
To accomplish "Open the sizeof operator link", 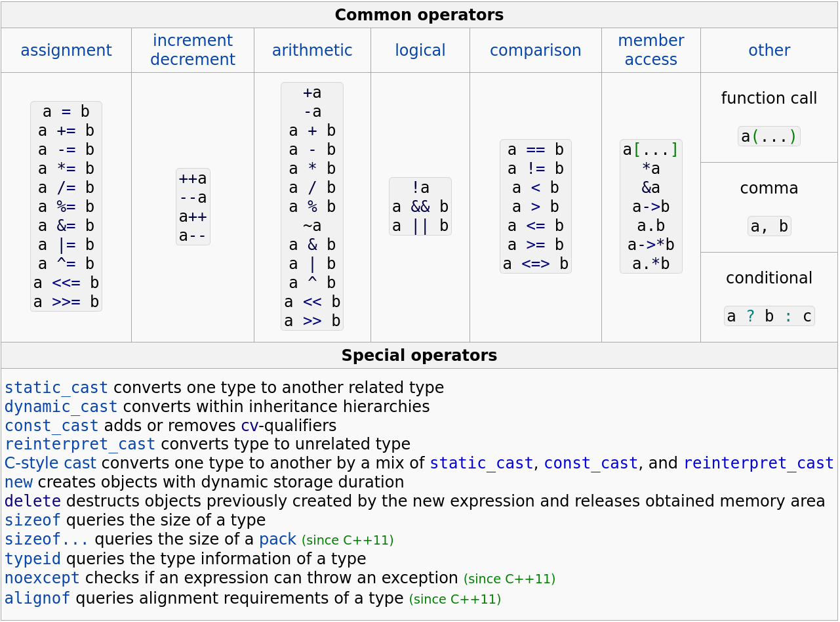I will click(32, 520).
